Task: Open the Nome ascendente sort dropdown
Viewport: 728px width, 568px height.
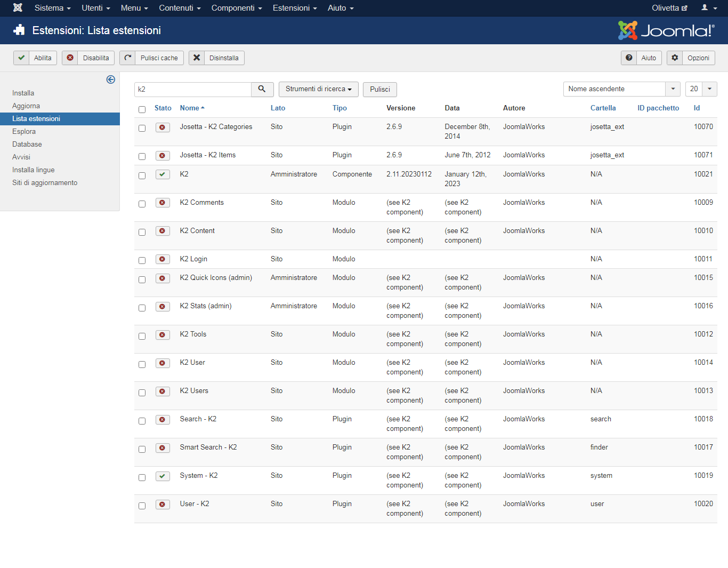Action: 621,89
